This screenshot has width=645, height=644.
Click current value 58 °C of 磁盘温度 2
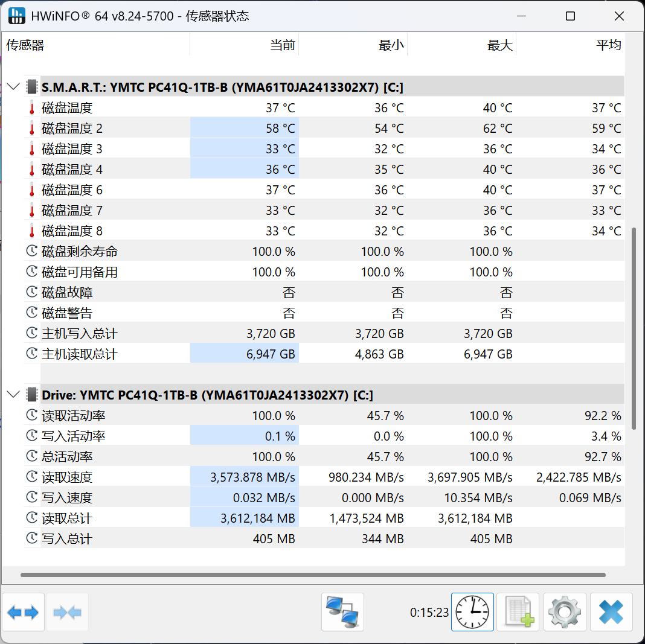coord(281,128)
